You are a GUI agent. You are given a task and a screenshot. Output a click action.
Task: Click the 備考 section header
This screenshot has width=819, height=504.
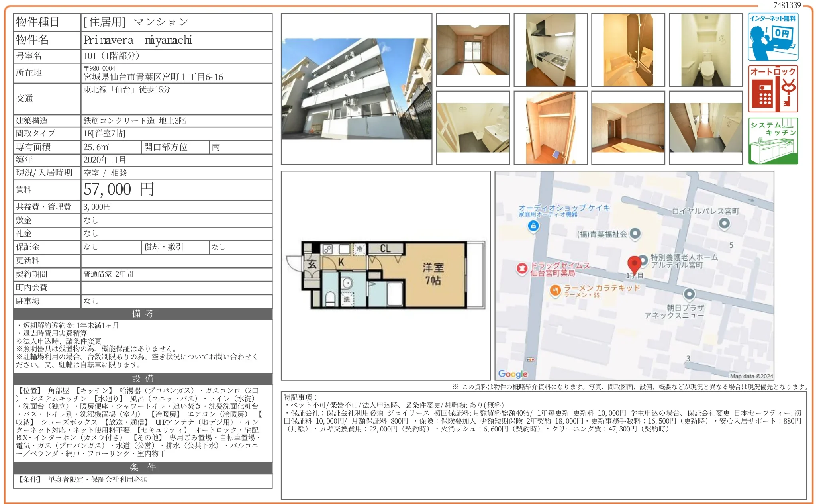143,314
